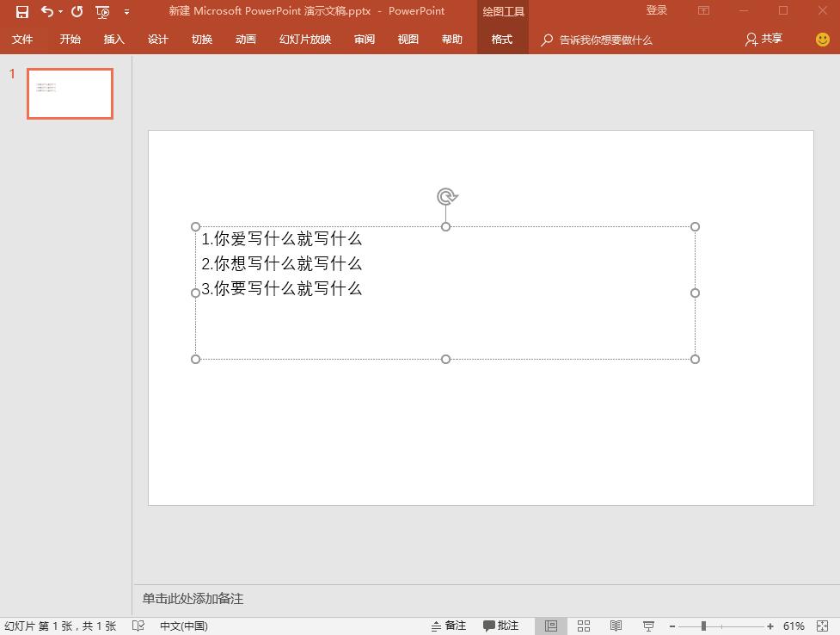Open the 幻灯片放映 ribbon tab

(x=304, y=40)
